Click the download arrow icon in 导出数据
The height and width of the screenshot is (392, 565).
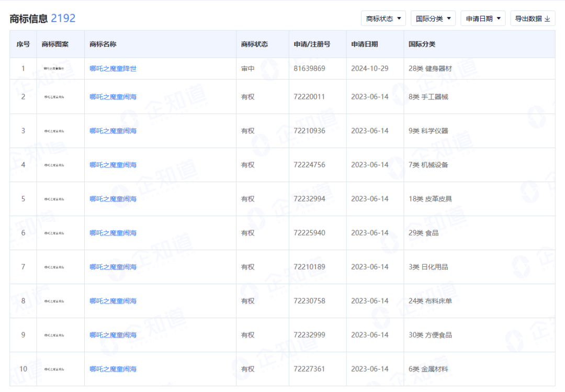pos(548,19)
